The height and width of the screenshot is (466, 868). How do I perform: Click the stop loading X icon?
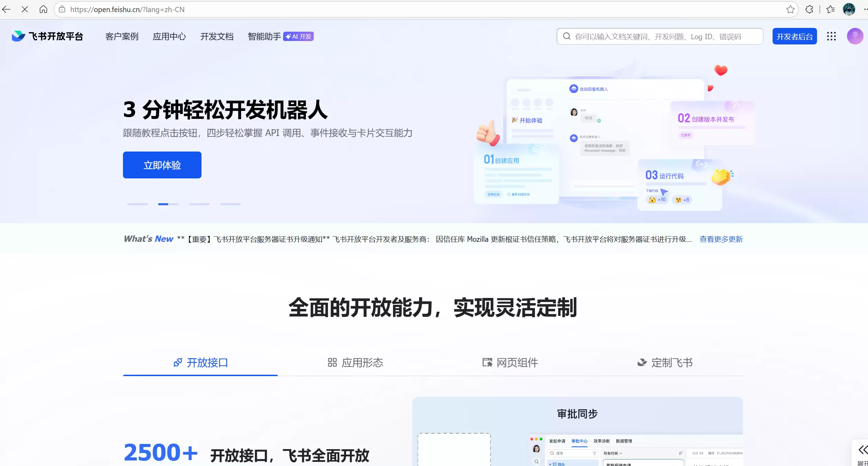pyautogui.click(x=25, y=9)
